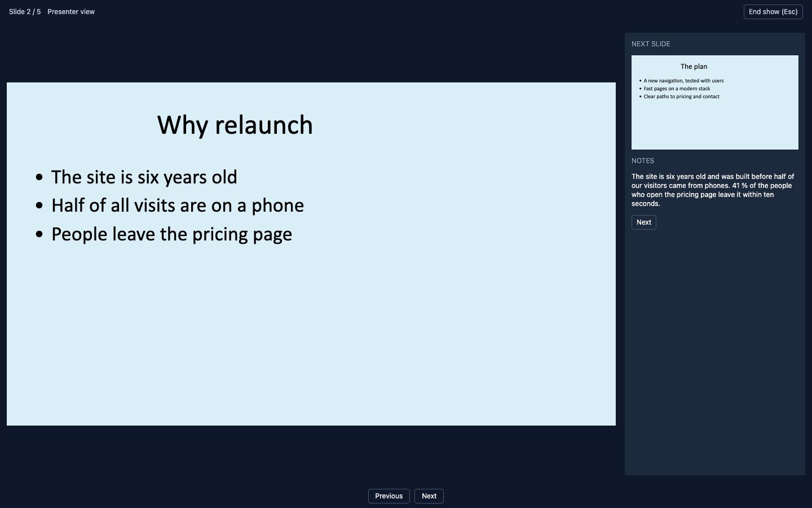
Task: Click 'Half of all visits are on a phone'
Action: tap(178, 205)
